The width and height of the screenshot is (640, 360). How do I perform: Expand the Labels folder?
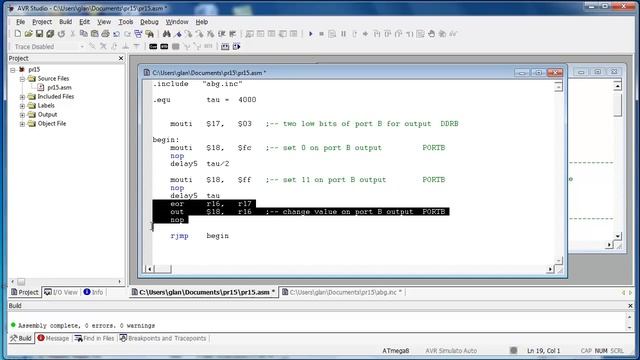click(x=22, y=106)
